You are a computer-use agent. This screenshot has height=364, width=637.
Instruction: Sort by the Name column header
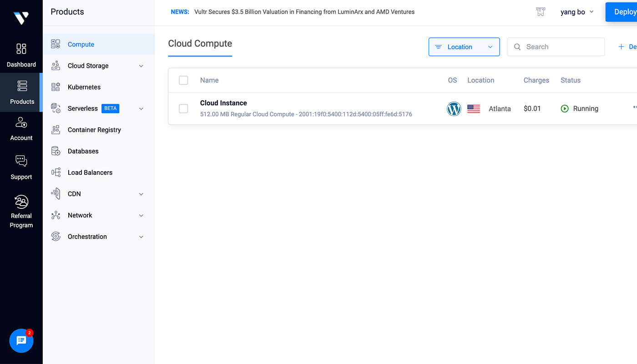tap(209, 80)
